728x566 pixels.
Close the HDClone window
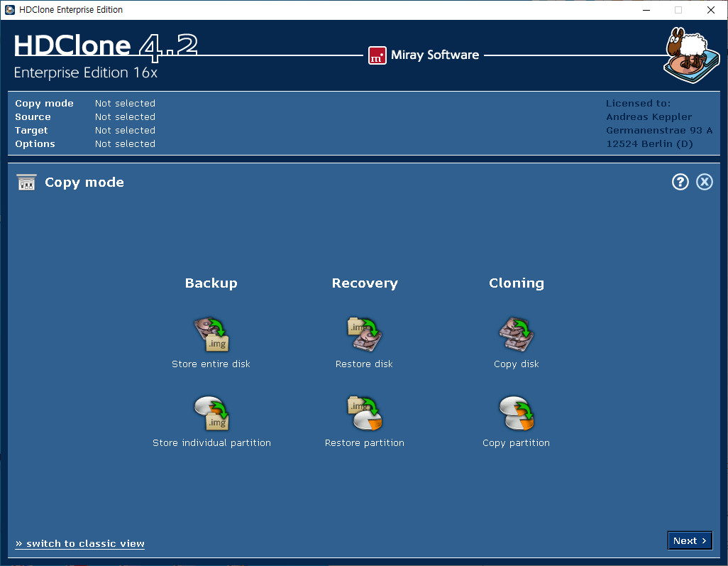[710, 10]
